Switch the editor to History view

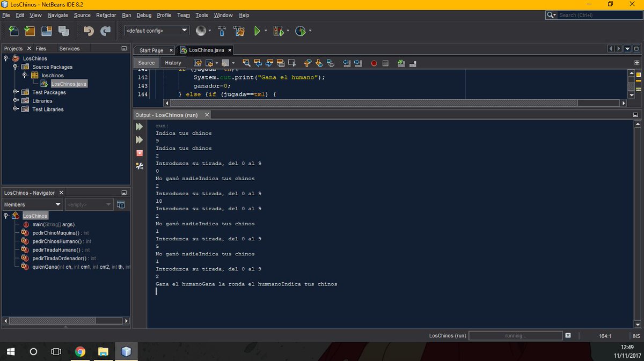tap(173, 63)
